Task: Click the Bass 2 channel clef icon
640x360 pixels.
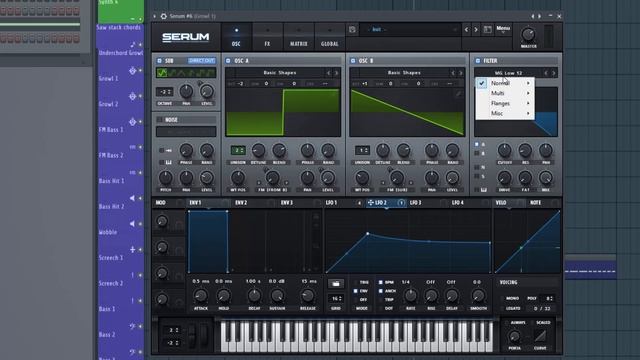Action: pos(133,326)
